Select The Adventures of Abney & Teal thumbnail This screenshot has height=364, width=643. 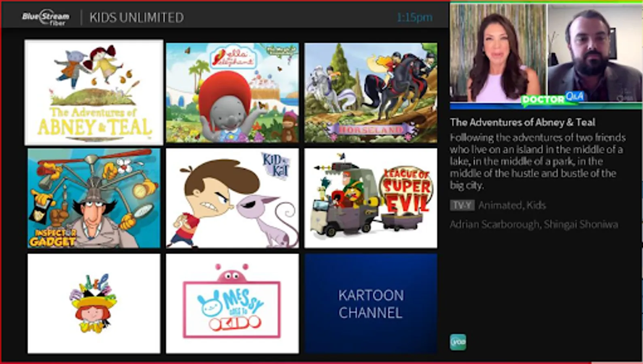click(94, 92)
